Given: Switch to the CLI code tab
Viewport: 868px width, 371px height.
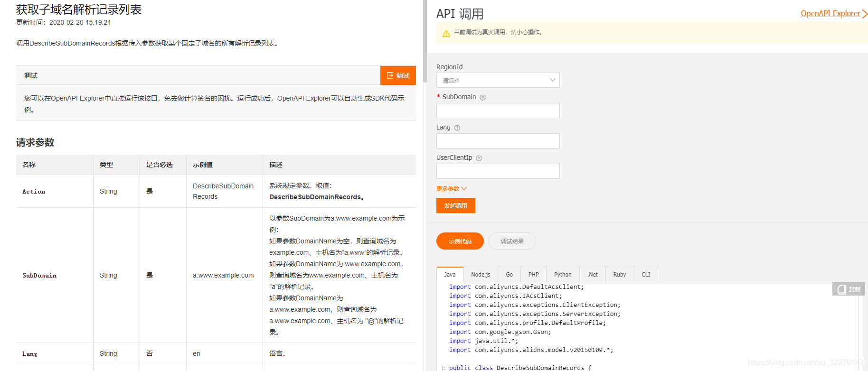Looking at the screenshot, I should pyautogui.click(x=646, y=275).
